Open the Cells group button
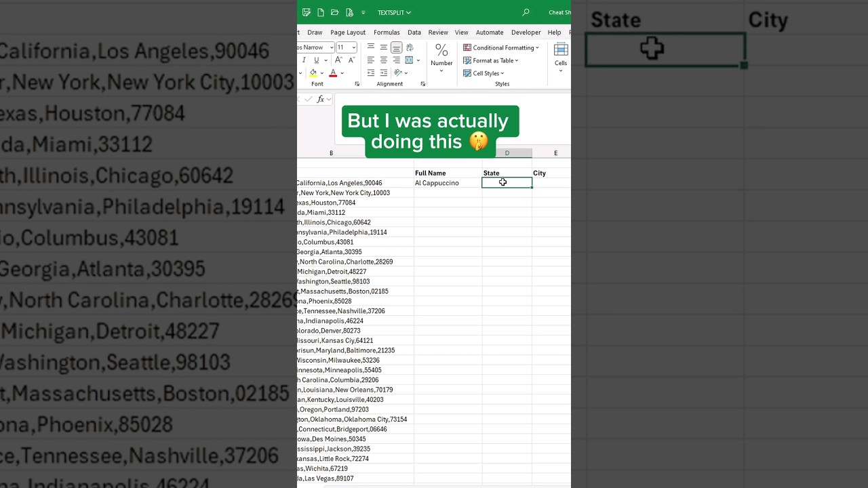Screen dimensions: 868x488 [x=561, y=58]
